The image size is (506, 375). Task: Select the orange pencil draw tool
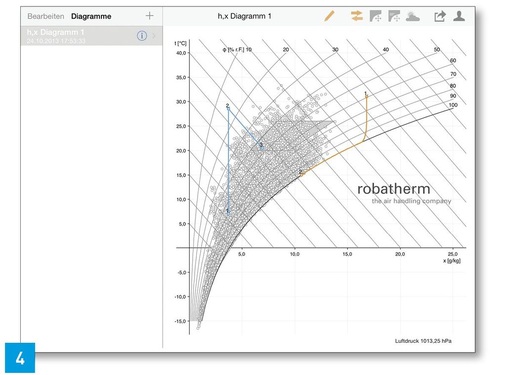pos(329,16)
